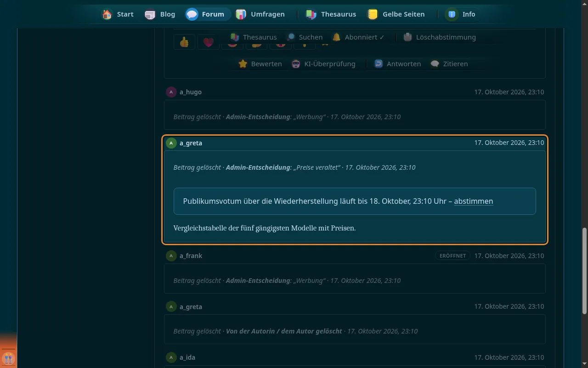
Task: Open the Info menu item
Action: [461, 14]
